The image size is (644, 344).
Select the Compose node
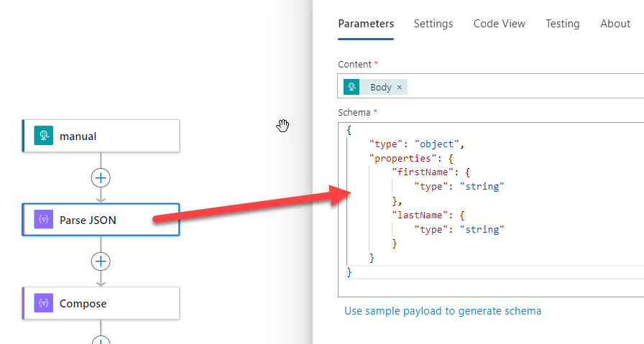click(x=101, y=303)
